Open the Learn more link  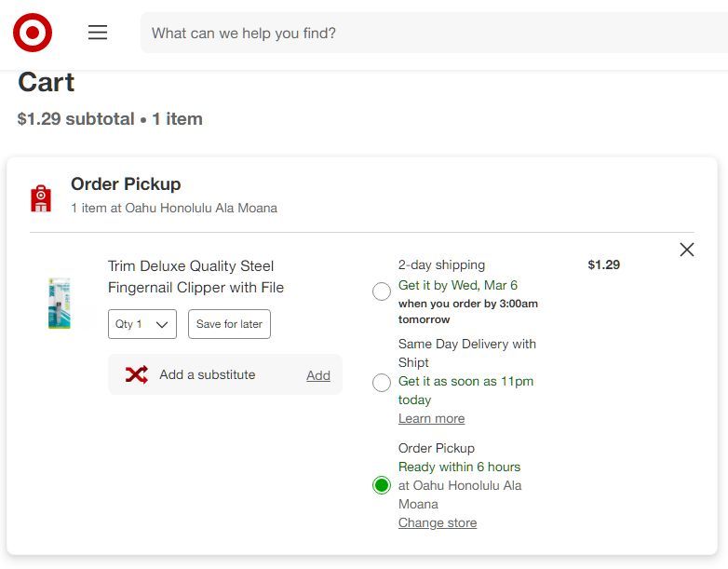[x=431, y=419]
